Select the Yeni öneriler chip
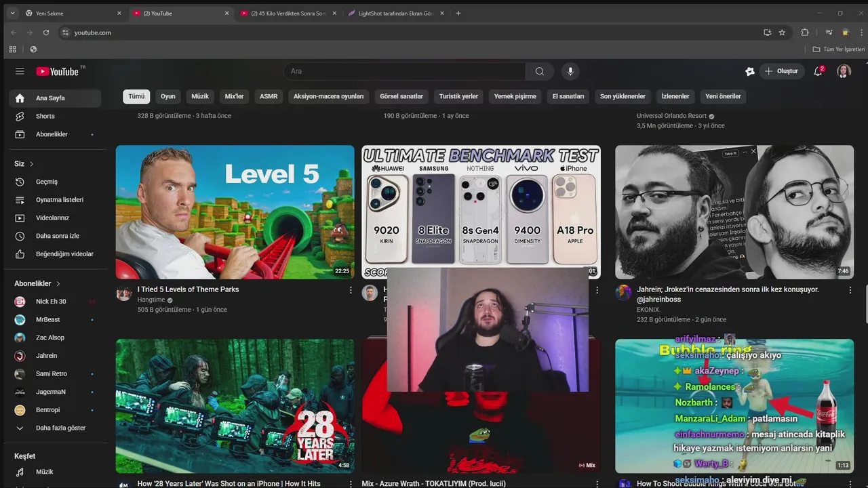 click(x=723, y=96)
